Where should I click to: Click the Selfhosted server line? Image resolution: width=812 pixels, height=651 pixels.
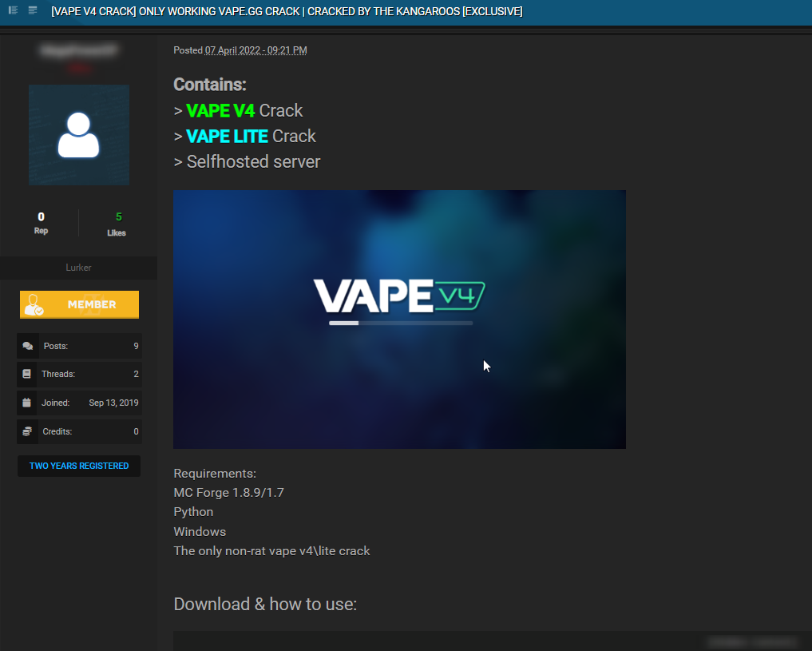247,162
